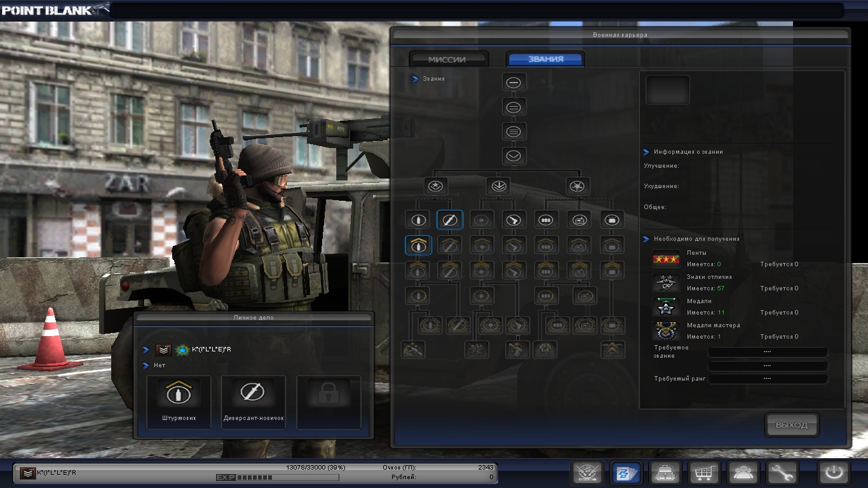Select the single-chevron pistol title icon
This screenshot has height=488, width=868.
[x=513, y=245]
